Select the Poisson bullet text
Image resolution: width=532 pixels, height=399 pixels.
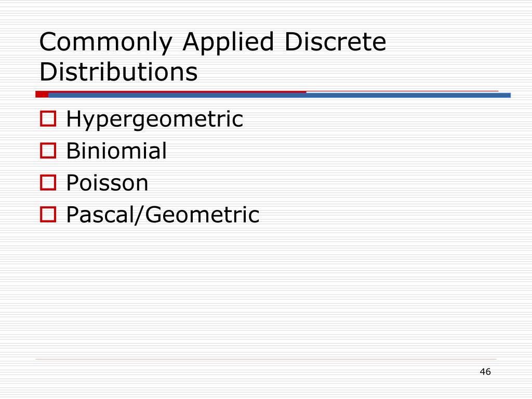[107, 183]
